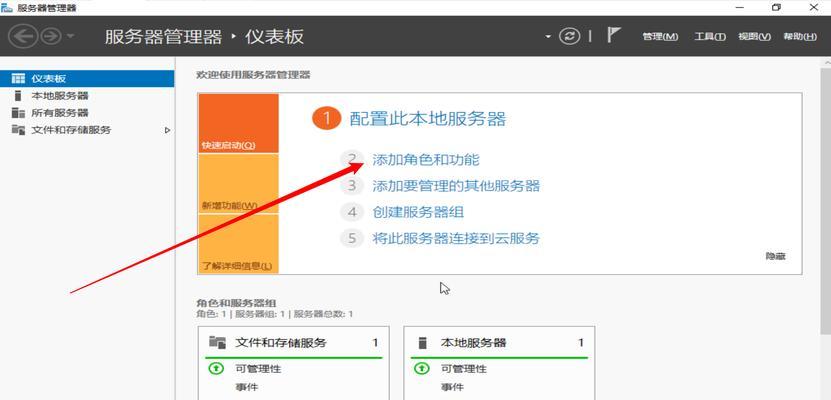Select 本地服务器 in the sidebar
The height and width of the screenshot is (400, 831).
(x=87, y=96)
